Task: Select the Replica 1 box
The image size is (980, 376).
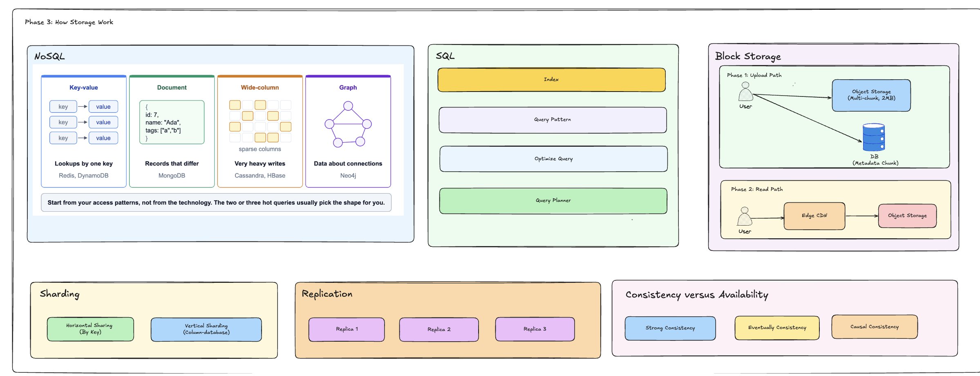Action: tap(347, 329)
